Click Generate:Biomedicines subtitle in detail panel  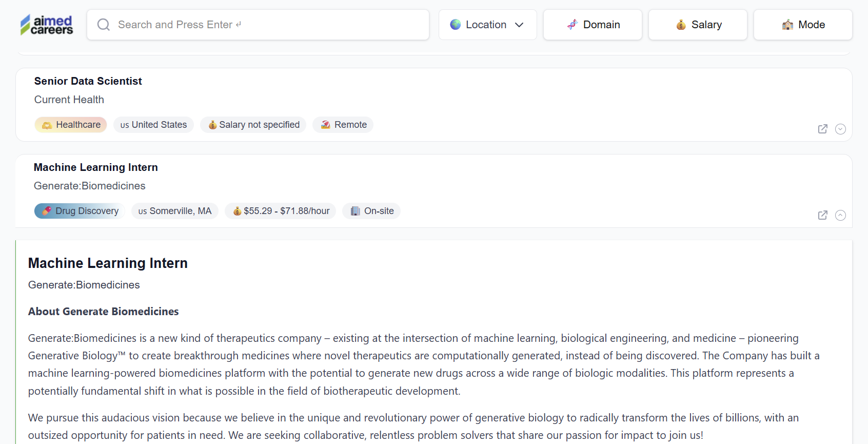click(84, 285)
